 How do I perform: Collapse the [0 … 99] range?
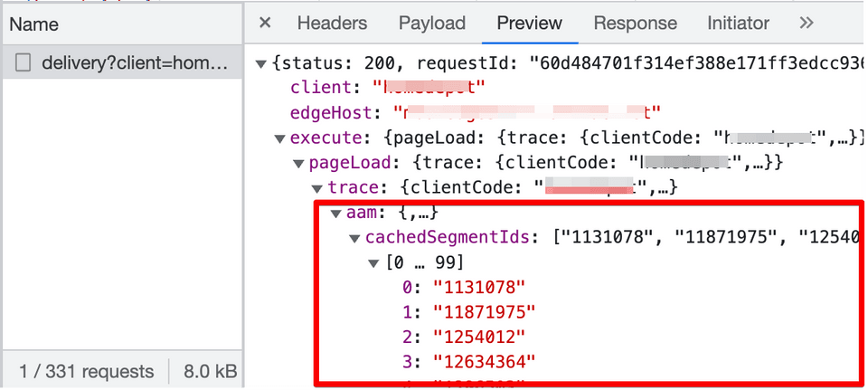pos(373,263)
